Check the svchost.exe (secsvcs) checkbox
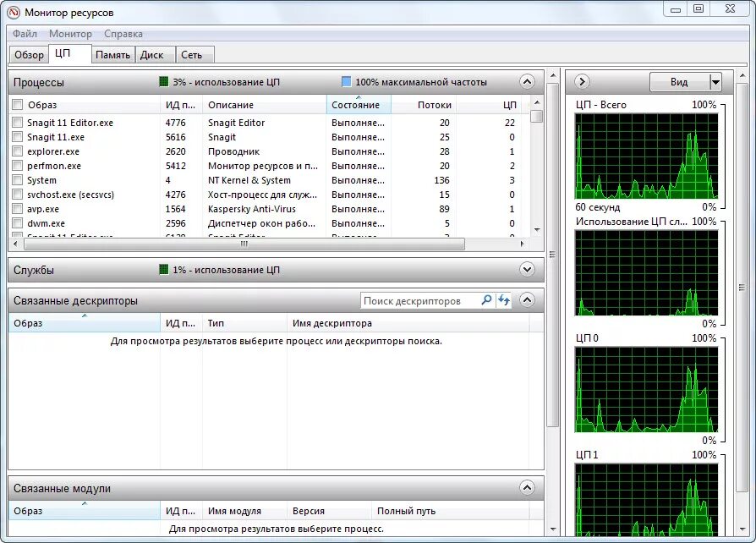The width and height of the screenshot is (756, 543). [18, 195]
